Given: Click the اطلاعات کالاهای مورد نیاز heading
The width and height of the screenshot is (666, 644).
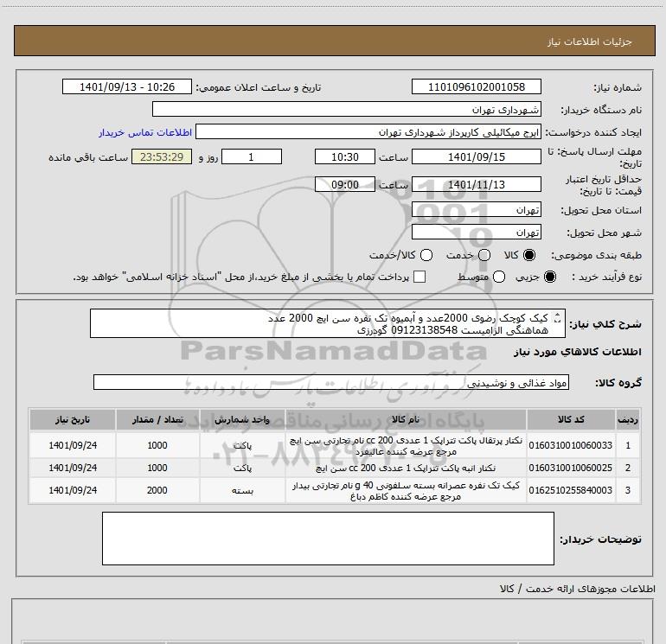Looking at the screenshot, I should point(577,352).
